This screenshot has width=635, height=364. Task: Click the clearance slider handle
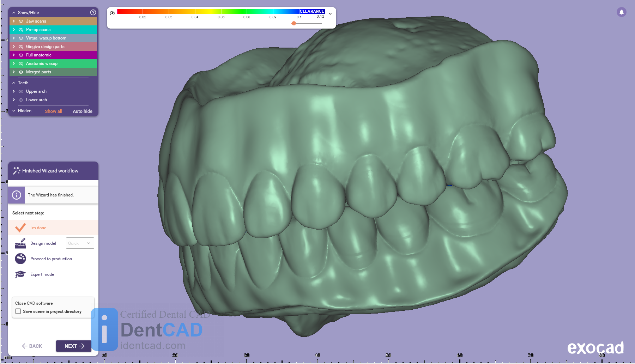[294, 23]
